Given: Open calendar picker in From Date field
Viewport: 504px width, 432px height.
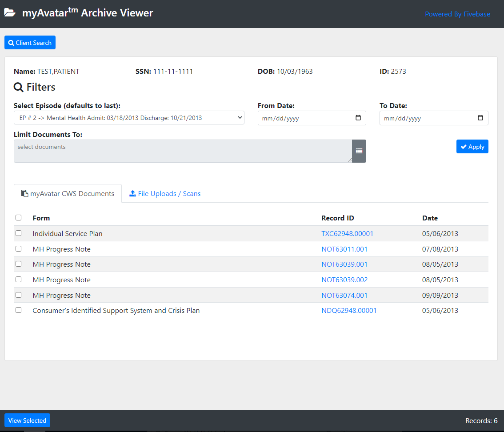Looking at the screenshot, I should tap(358, 118).
